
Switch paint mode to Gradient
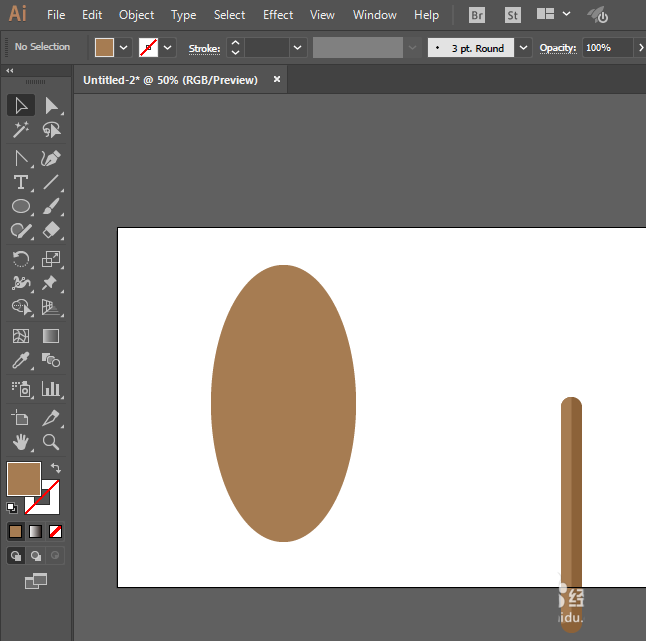point(36,531)
